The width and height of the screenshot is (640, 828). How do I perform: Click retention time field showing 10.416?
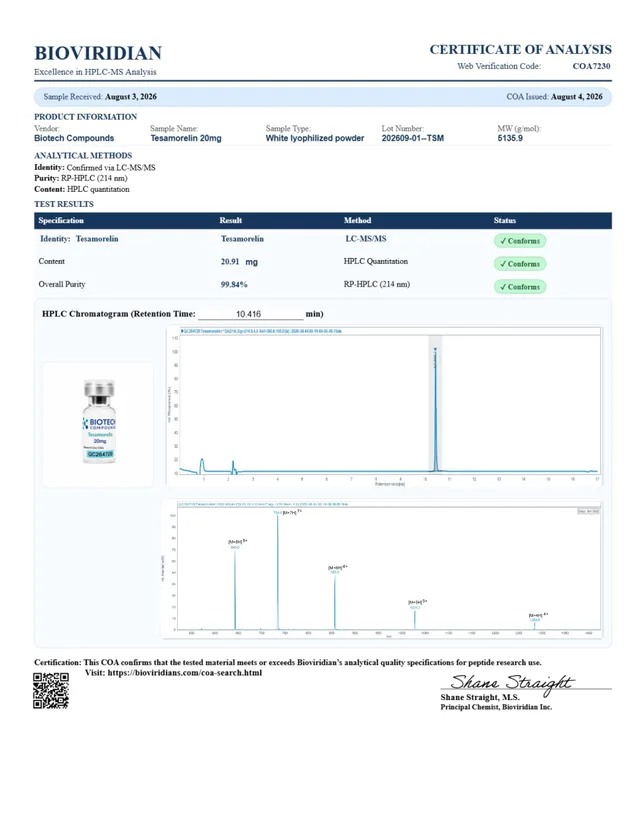(x=250, y=314)
